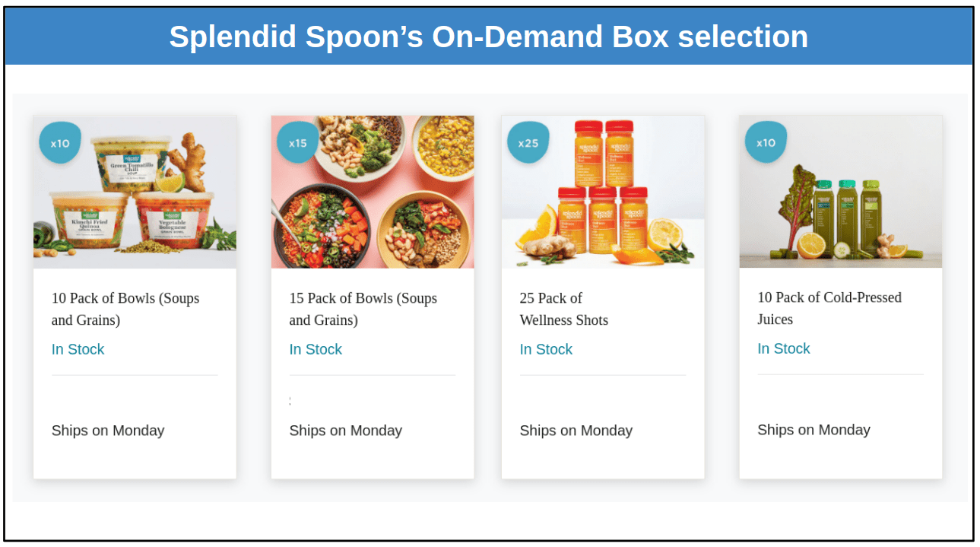This screenshot has width=980, height=547.
Task: Click the x10 badge on Juices image
Action: (x=766, y=142)
